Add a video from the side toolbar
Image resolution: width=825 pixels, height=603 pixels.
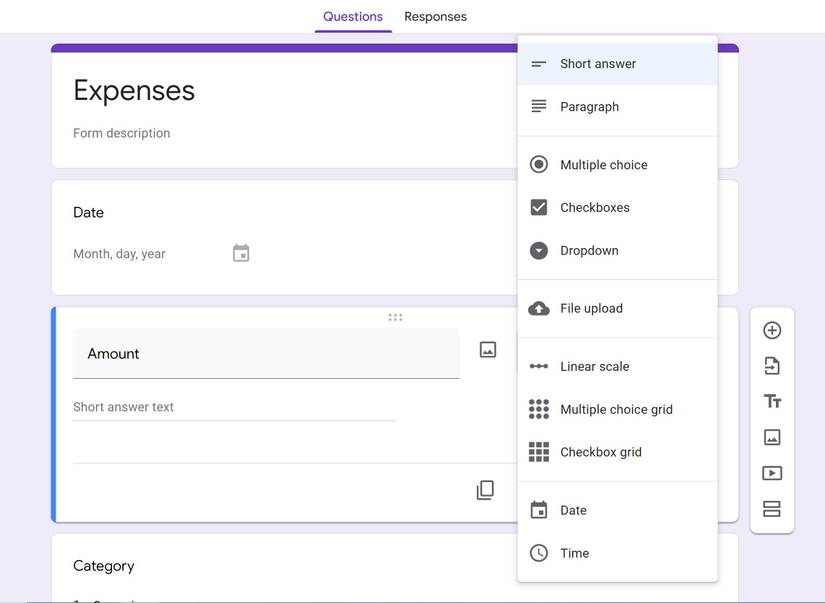tap(772, 472)
